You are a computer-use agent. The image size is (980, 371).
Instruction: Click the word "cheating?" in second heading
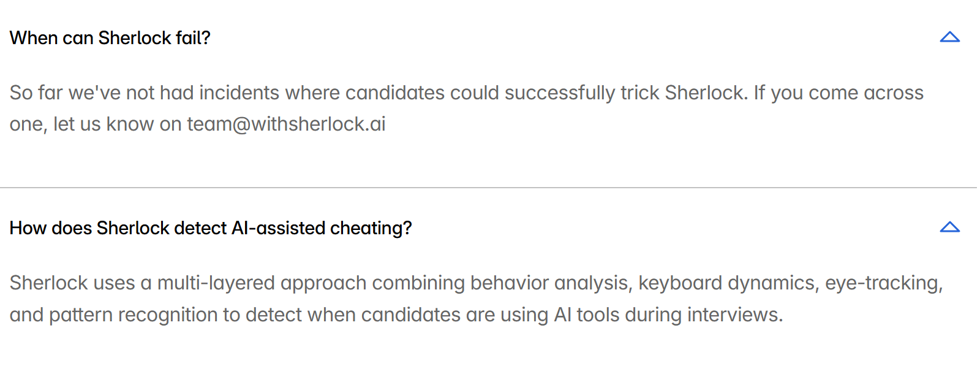[371, 228]
